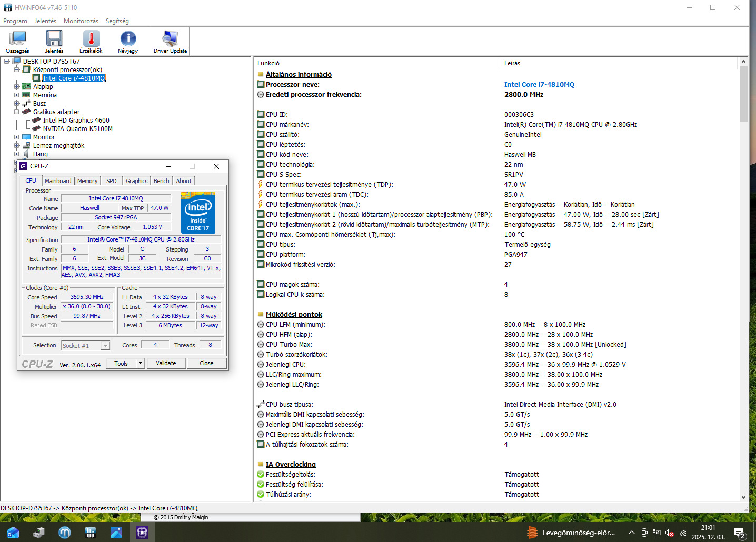Image resolution: width=756 pixels, height=542 pixels.
Task: Click the right panel scrollbar up arrow
Action: pyautogui.click(x=743, y=62)
